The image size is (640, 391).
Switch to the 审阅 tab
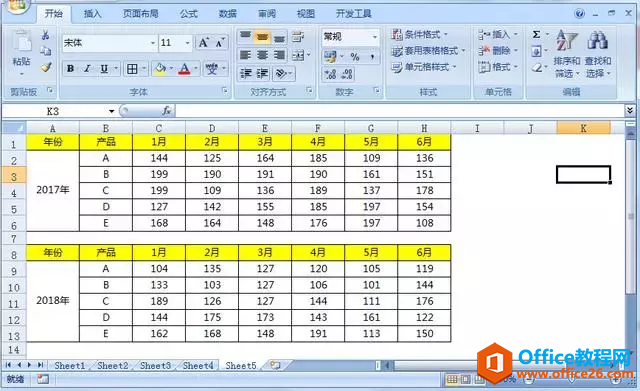click(x=267, y=14)
